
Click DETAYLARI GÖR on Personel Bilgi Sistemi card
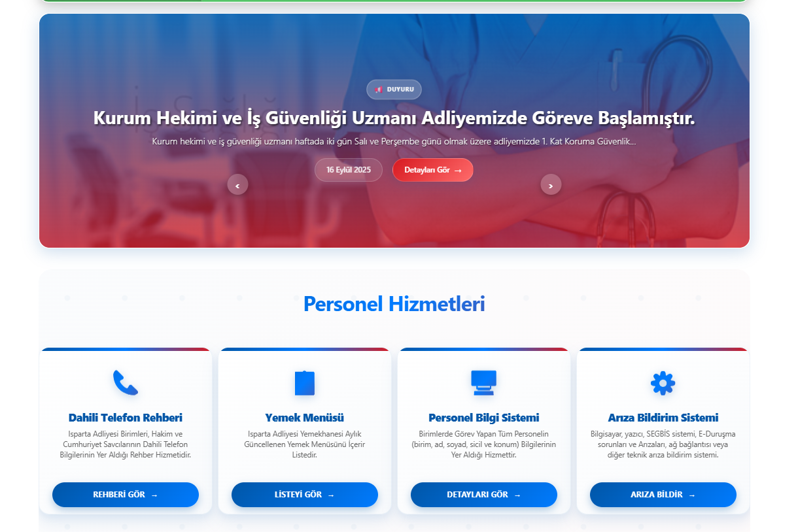click(483, 495)
